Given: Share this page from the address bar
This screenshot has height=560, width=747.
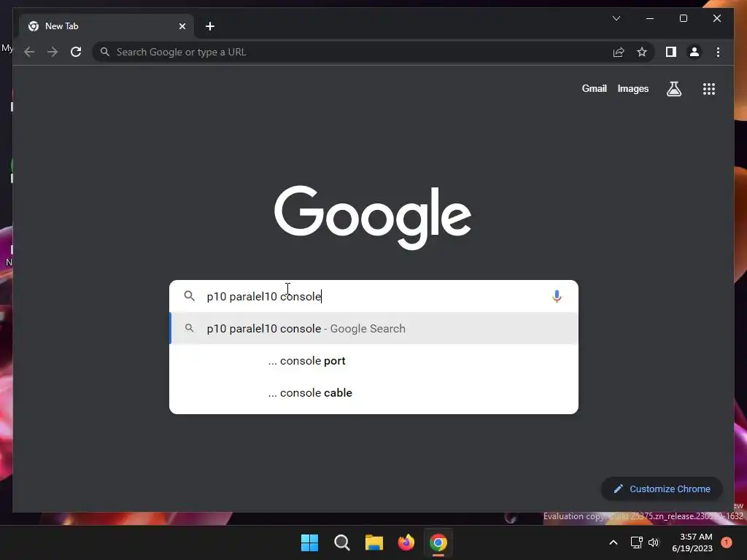Looking at the screenshot, I should [x=619, y=52].
